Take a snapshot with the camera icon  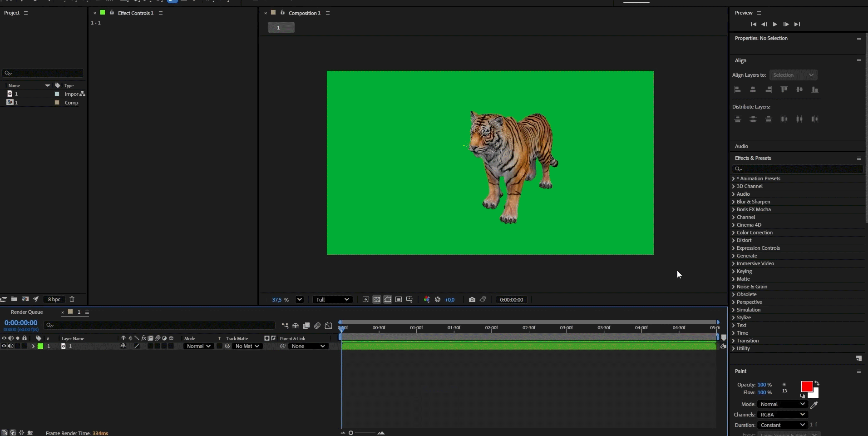(x=472, y=300)
